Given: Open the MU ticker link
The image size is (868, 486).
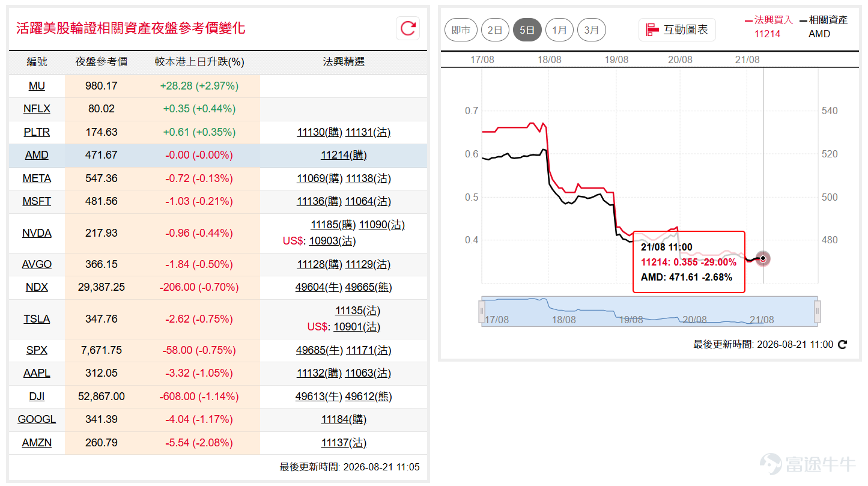Looking at the screenshot, I should (x=37, y=86).
